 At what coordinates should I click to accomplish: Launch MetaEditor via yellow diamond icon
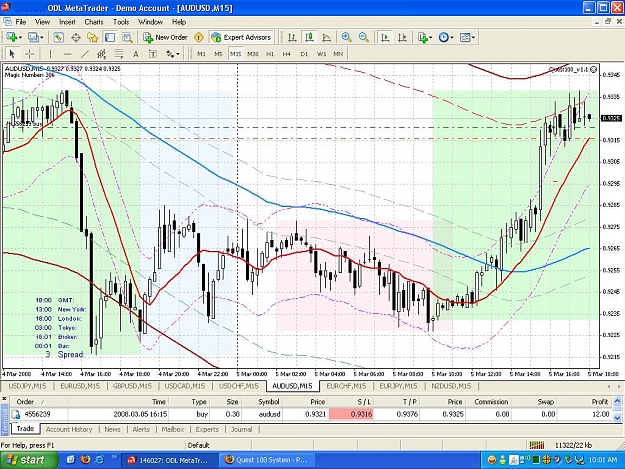point(199,37)
